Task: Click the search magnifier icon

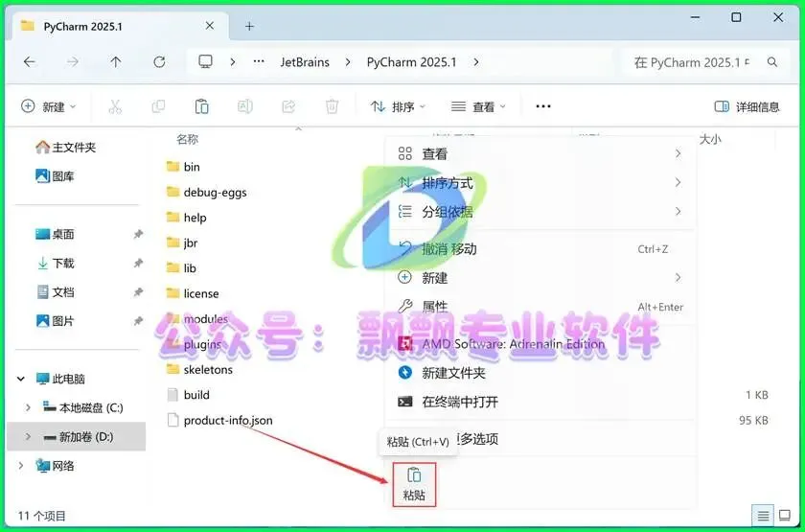Action: pyautogui.click(x=772, y=62)
